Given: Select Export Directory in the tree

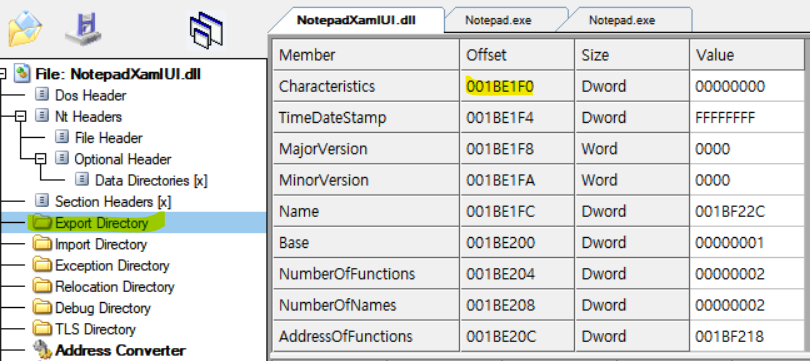Looking at the screenshot, I should coord(102,223).
